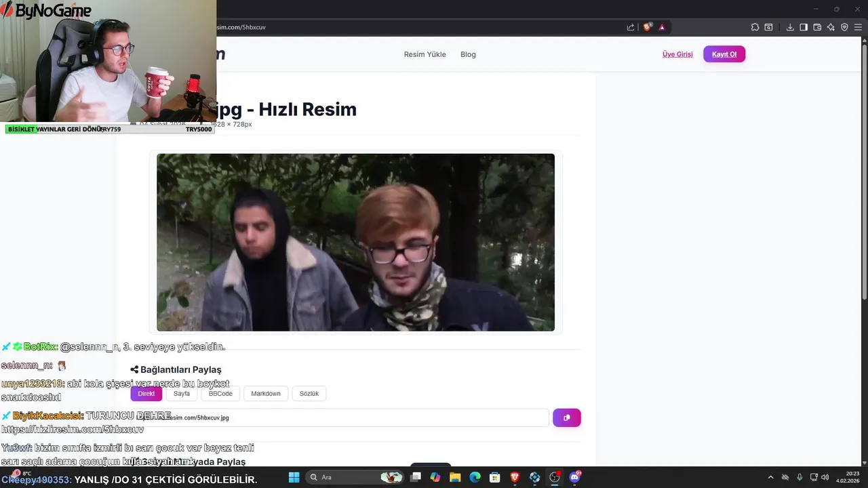Click the 'Bağlantıları Paylaş' heading
Viewport: 868px width, 488px height.
click(176, 369)
